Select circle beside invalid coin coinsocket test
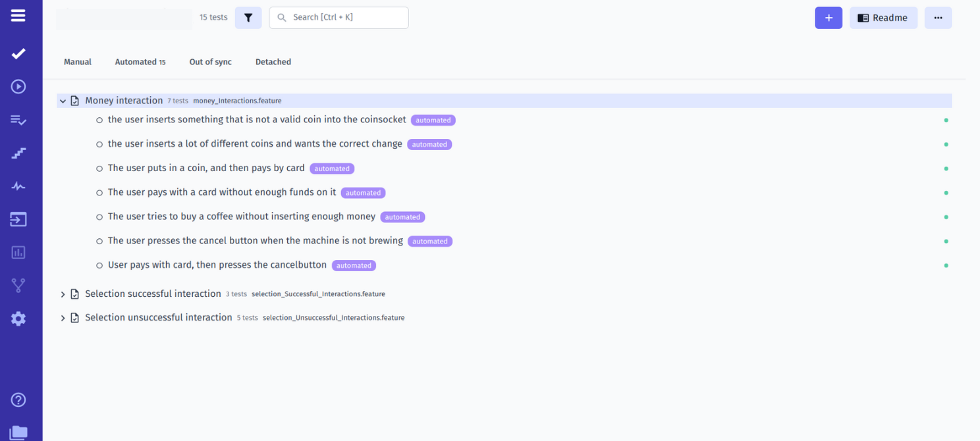Screen dimensions: 980x441 pos(99,120)
